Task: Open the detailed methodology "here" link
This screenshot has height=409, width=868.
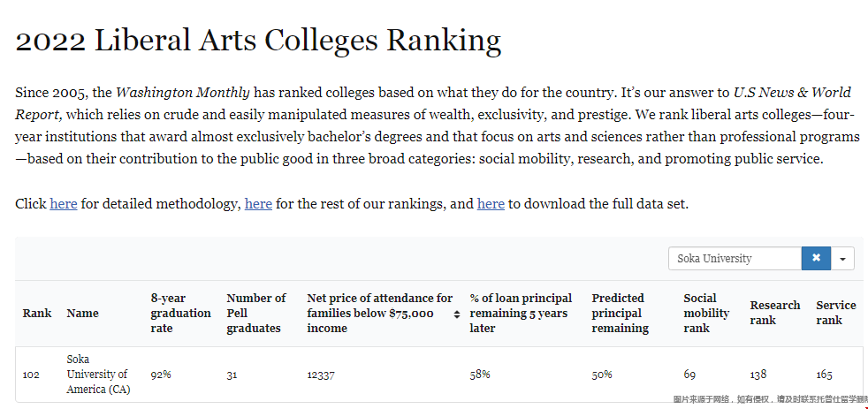Action: pyautogui.click(x=64, y=204)
